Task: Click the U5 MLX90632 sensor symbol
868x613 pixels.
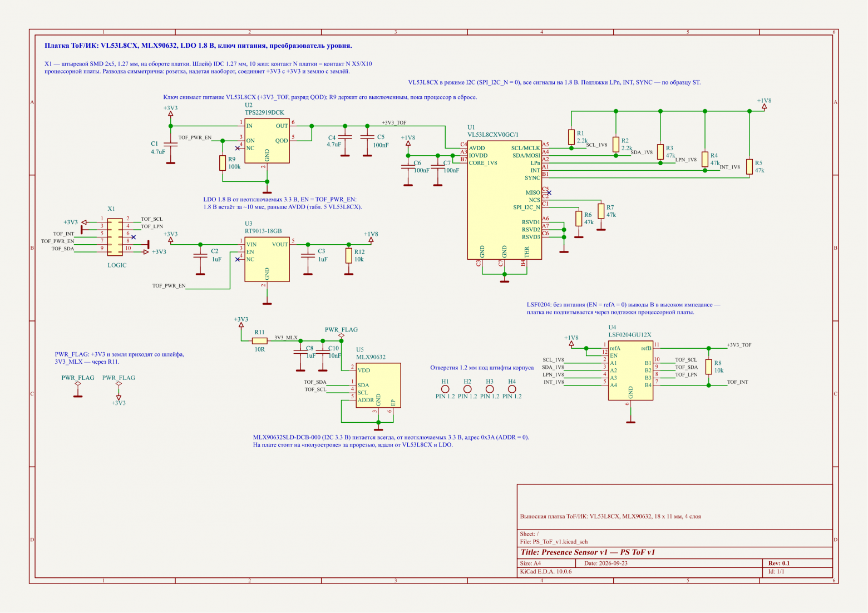Action: (x=378, y=385)
